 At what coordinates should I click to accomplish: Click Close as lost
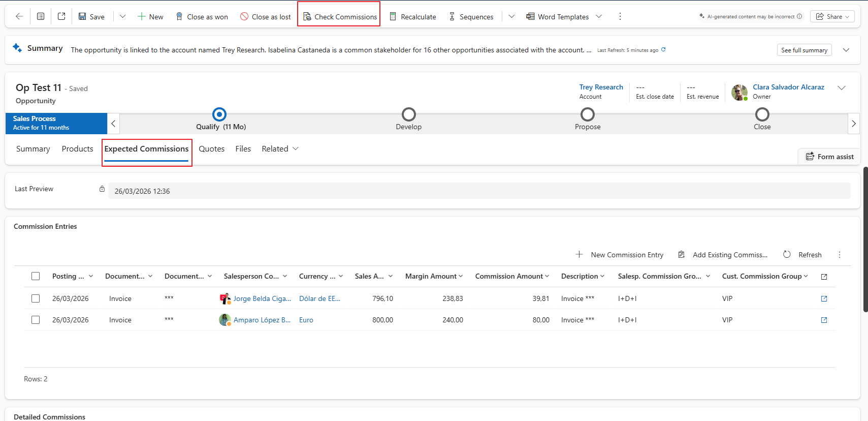click(266, 17)
